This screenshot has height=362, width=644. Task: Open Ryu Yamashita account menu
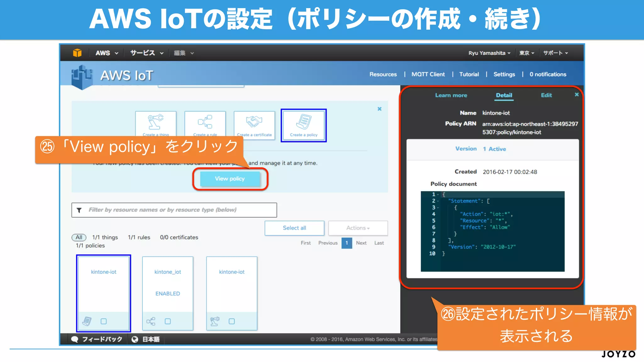click(x=489, y=53)
